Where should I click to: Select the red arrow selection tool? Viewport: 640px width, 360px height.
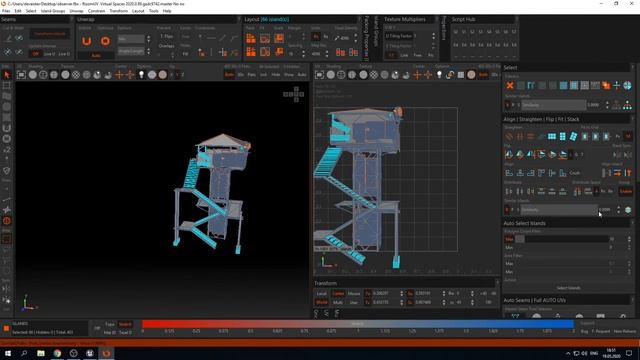pos(7,75)
